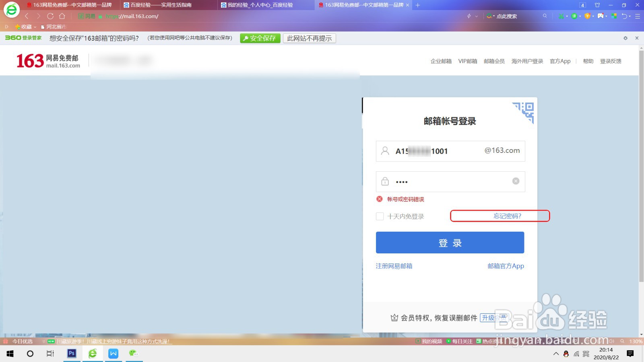Open the 登录反馈 feedback link
644x362 pixels.
[611, 61]
